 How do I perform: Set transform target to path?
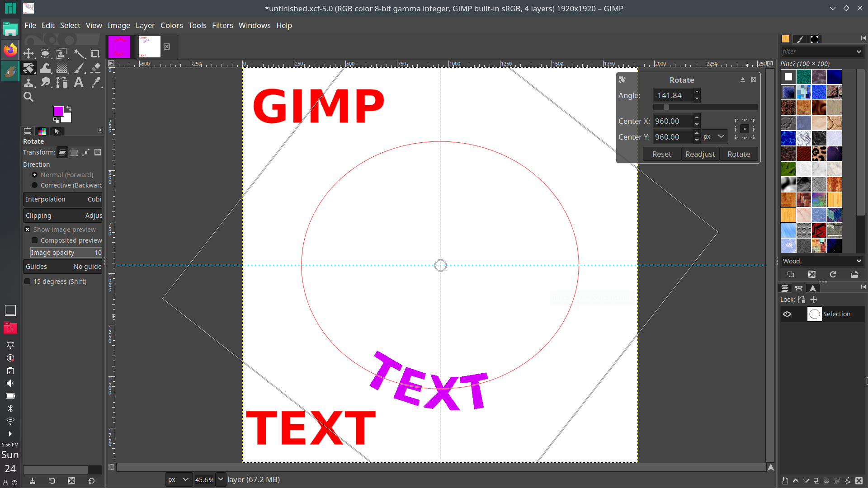click(x=86, y=153)
